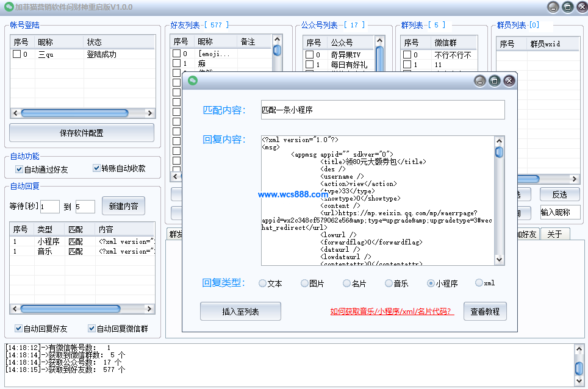Click the app logo in main title bar

(9, 7)
